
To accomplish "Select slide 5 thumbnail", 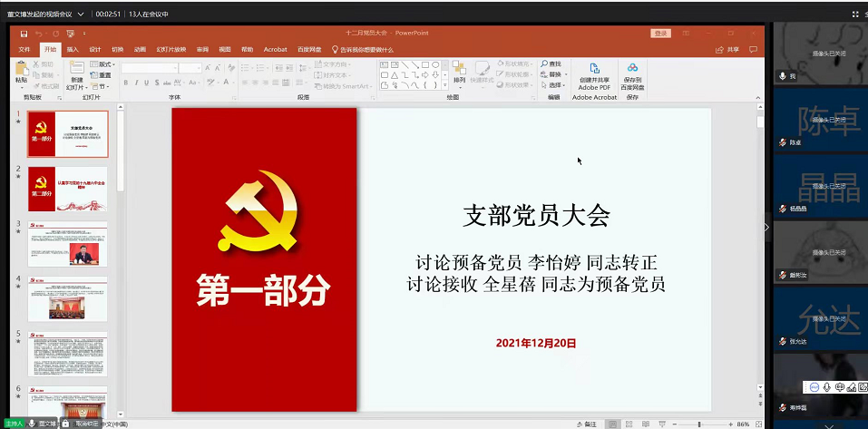I will click(68, 354).
